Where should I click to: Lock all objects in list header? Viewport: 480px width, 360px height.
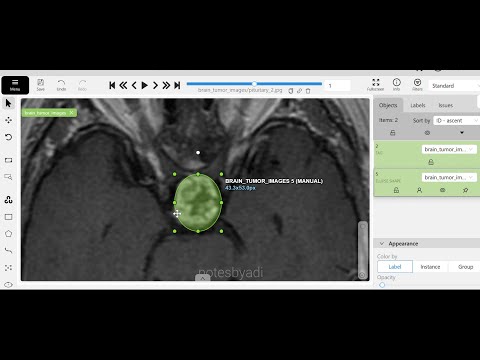[393, 133]
